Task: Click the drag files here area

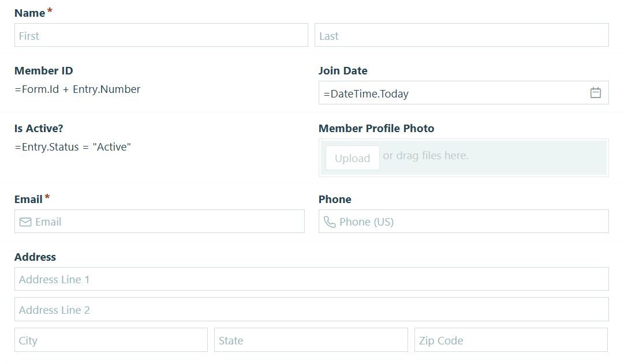Action: 425,155
